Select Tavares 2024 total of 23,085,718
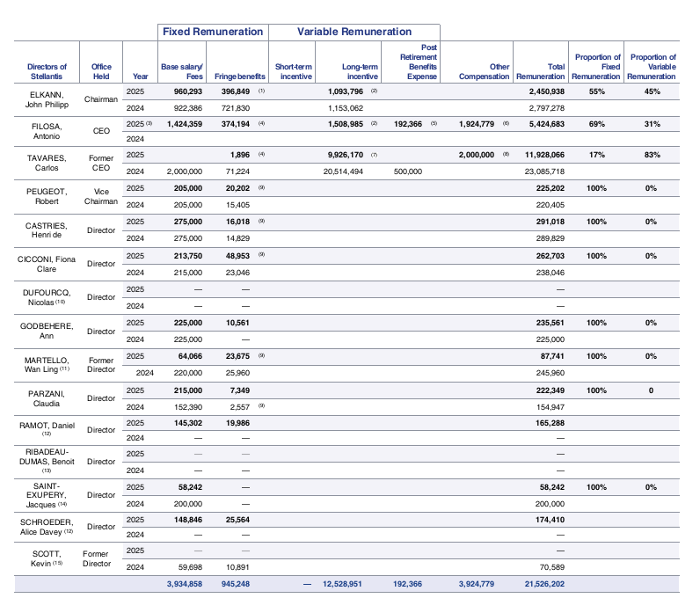The height and width of the screenshot is (598, 700). coord(540,171)
